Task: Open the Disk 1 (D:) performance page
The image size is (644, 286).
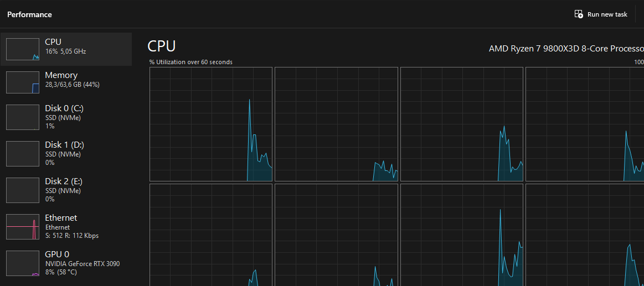Action: pyautogui.click(x=66, y=153)
